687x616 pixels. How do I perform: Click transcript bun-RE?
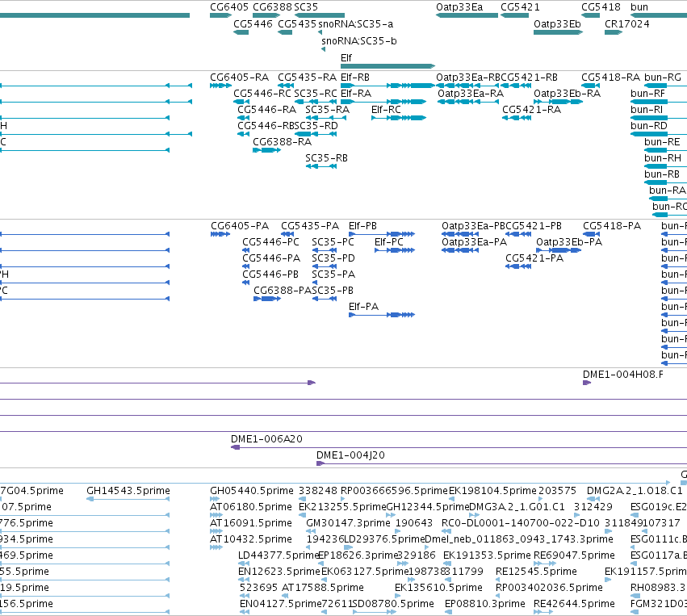665,150
